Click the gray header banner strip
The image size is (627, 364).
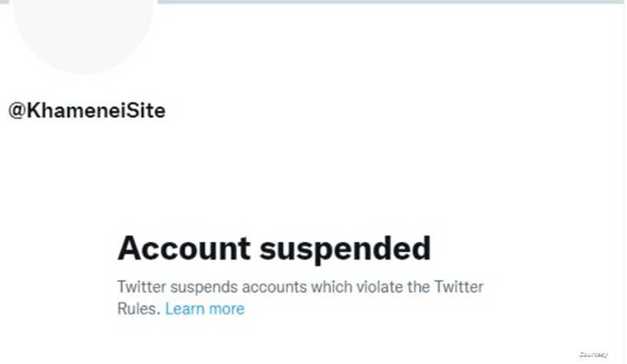[x=391, y=2]
